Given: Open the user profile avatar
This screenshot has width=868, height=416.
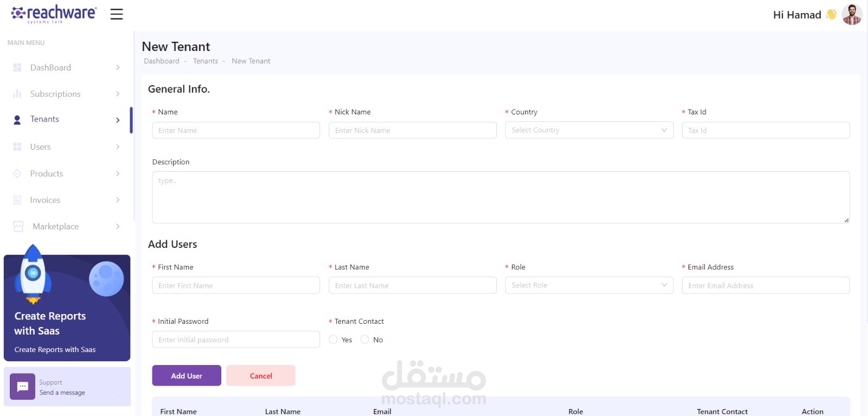Looking at the screenshot, I should pos(852,15).
